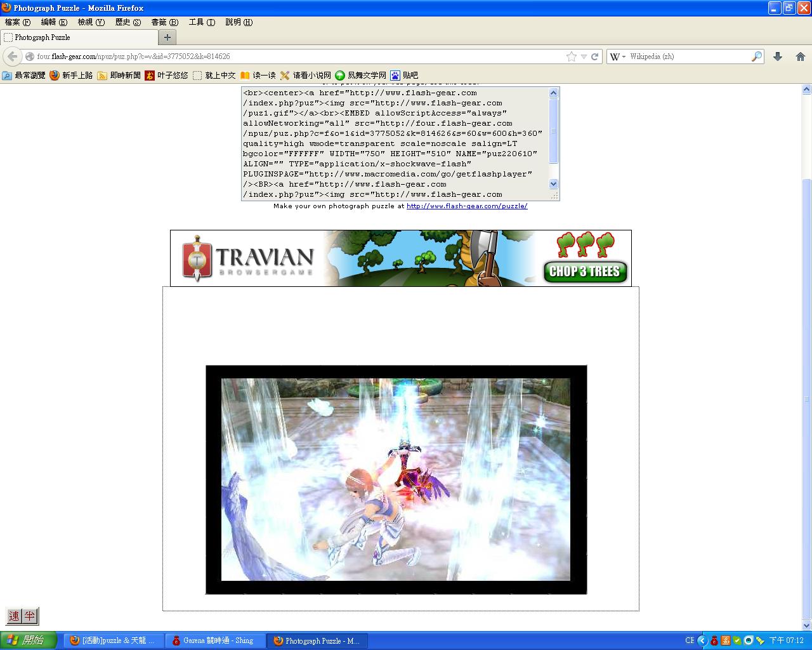Click the Windows 開始 Start button
Viewport: 812px width, 650px height.
coord(29,640)
